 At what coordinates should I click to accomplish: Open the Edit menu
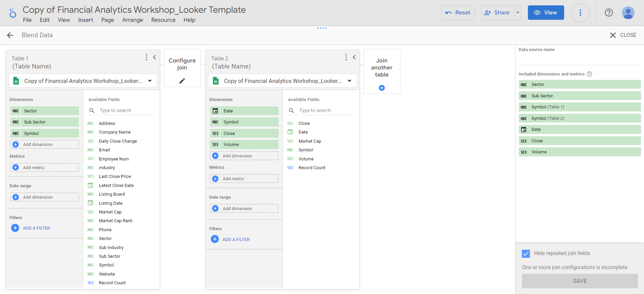[45, 20]
